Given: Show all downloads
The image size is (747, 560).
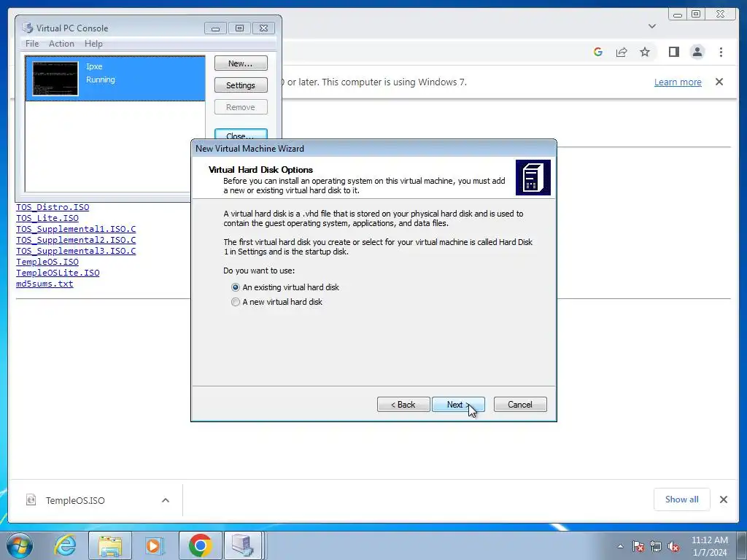Looking at the screenshot, I should coord(682,499).
